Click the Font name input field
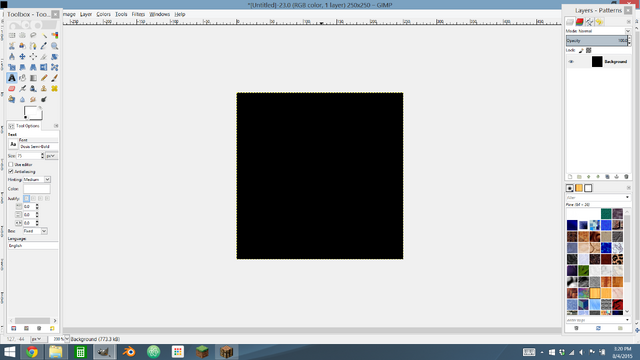This screenshot has height=360, width=640. coord(39,146)
